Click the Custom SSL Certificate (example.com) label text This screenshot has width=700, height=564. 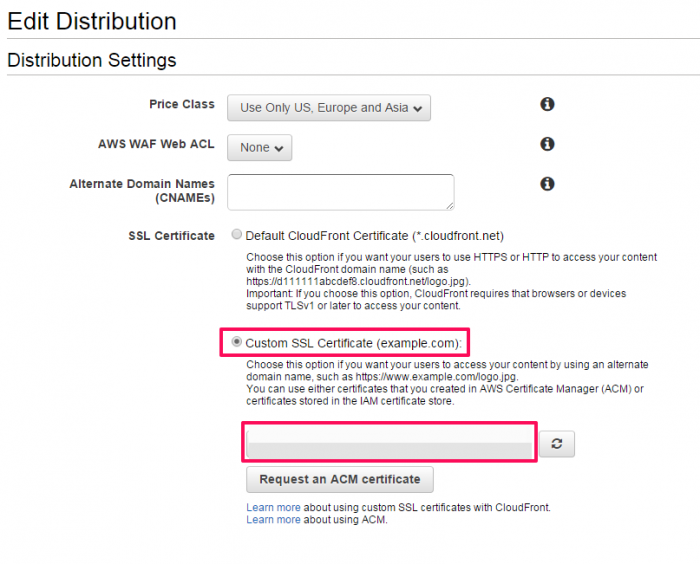(x=353, y=343)
